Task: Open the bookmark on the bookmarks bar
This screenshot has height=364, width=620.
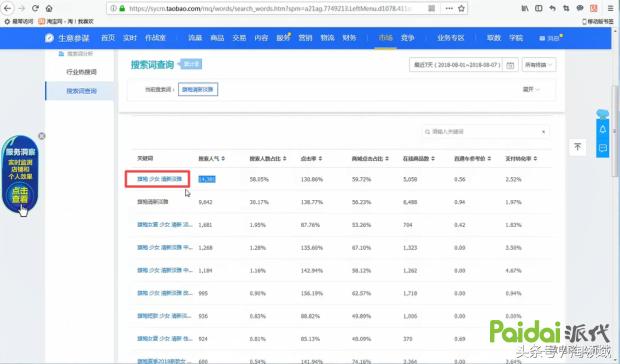Action: click(66, 21)
